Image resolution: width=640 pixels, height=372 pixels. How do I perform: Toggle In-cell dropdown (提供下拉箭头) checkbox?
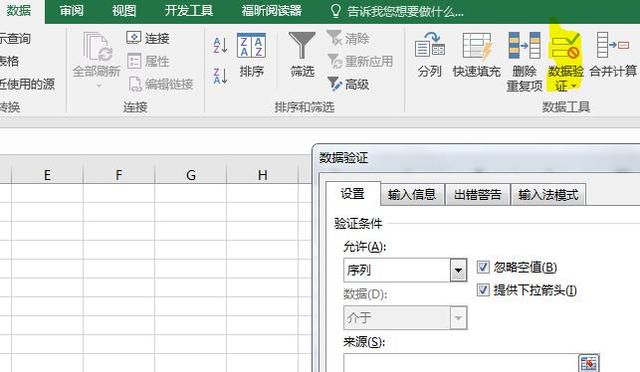pyautogui.click(x=483, y=290)
